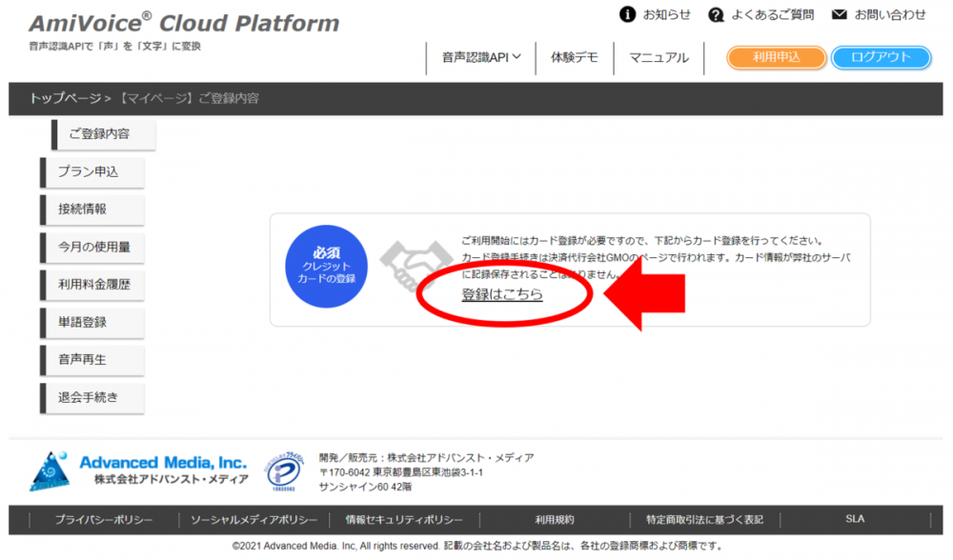Viewport: 953px width, 560px height.
Task: Open the マニュアル menu item
Action: tap(659, 58)
